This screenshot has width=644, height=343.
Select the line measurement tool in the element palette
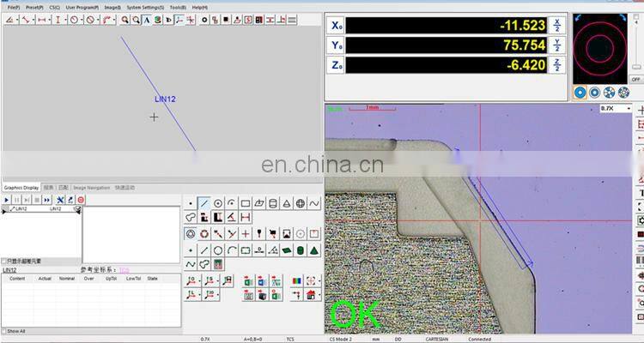(204, 203)
